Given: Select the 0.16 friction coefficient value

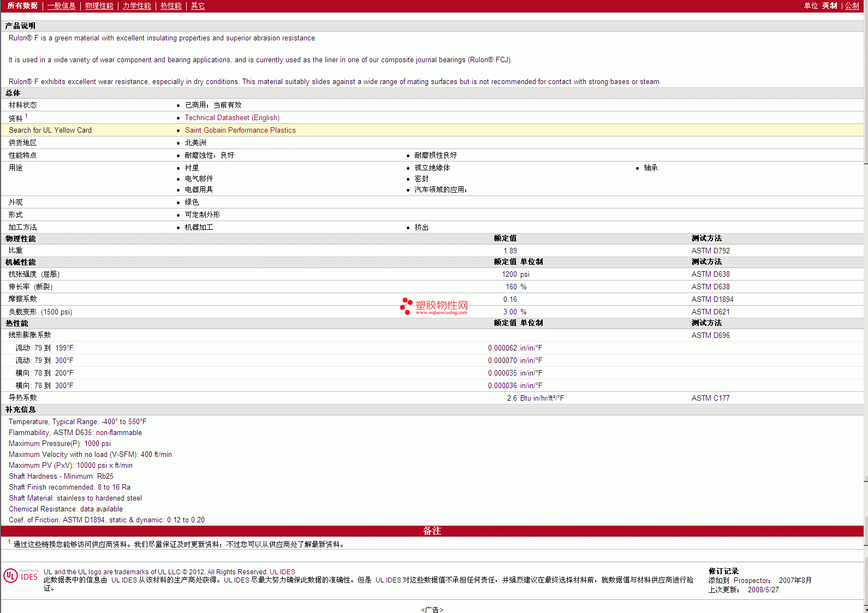Looking at the screenshot, I should click(x=510, y=299).
